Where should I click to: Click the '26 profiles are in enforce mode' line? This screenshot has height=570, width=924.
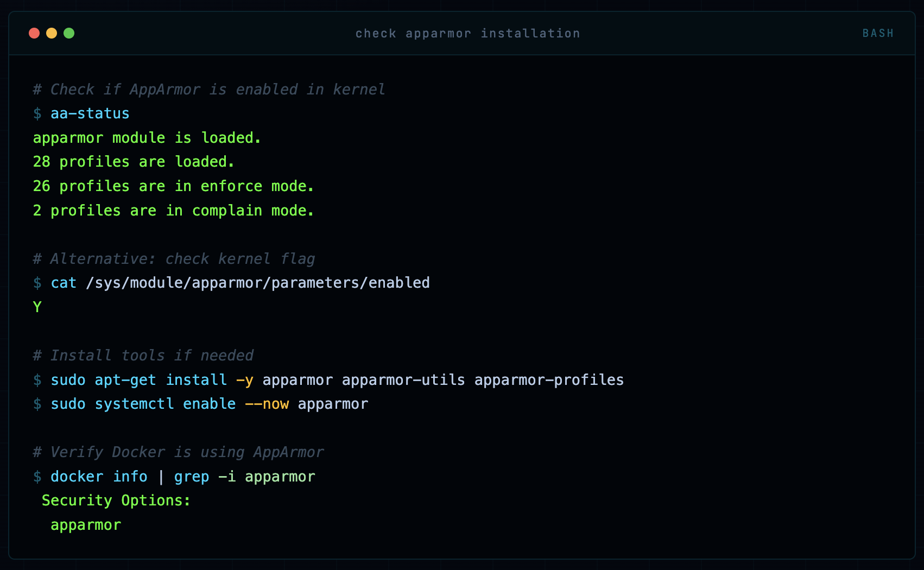pos(173,186)
